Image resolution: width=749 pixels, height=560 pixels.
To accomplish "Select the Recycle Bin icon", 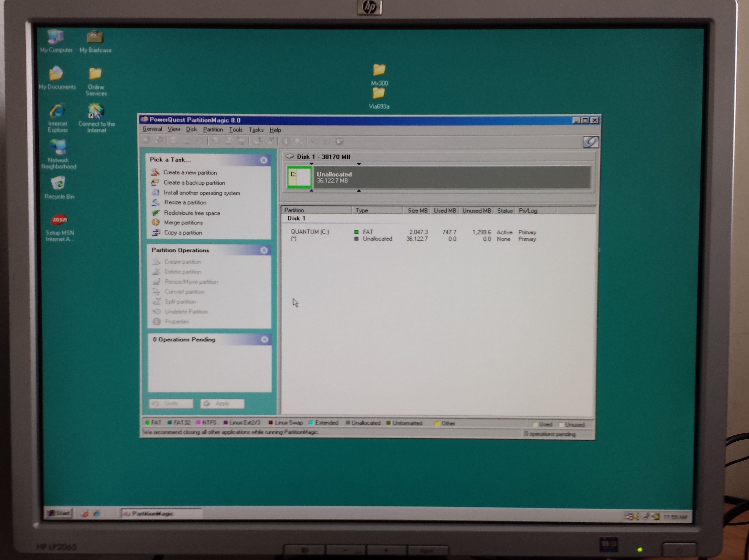I will [x=59, y=187].
